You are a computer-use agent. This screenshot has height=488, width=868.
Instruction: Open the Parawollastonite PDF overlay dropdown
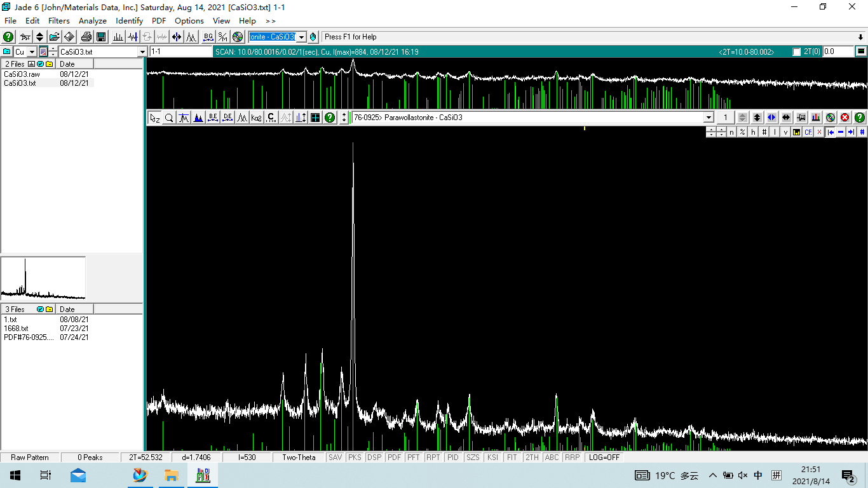709,118
